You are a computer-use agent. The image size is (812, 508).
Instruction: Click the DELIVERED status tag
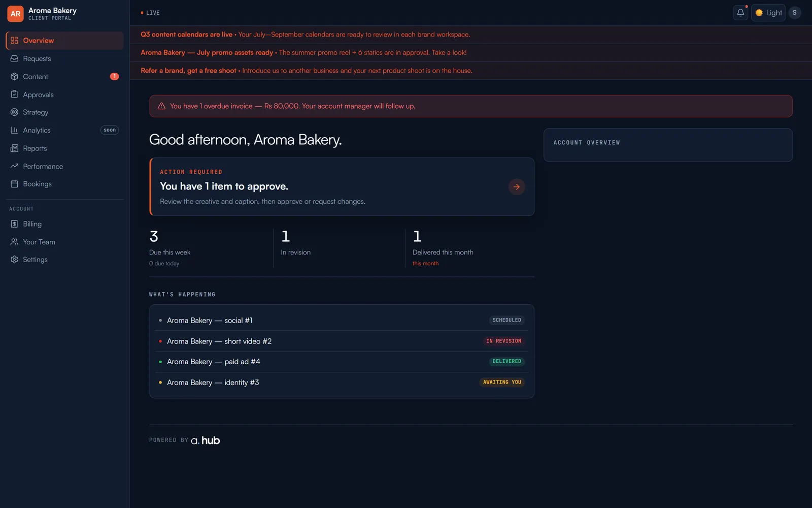506,362
